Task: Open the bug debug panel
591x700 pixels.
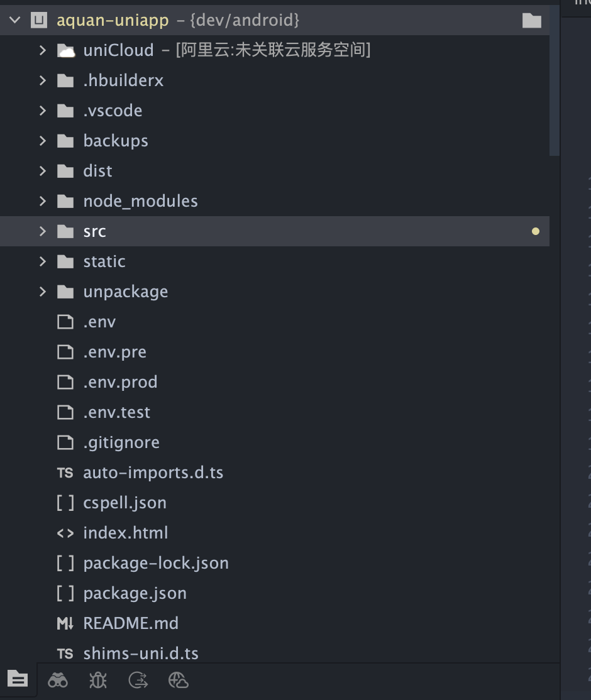Action: click(98, 679)
